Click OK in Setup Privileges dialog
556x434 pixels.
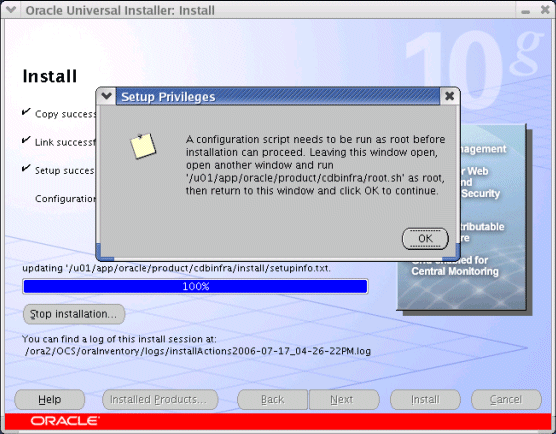pos(425,239)
